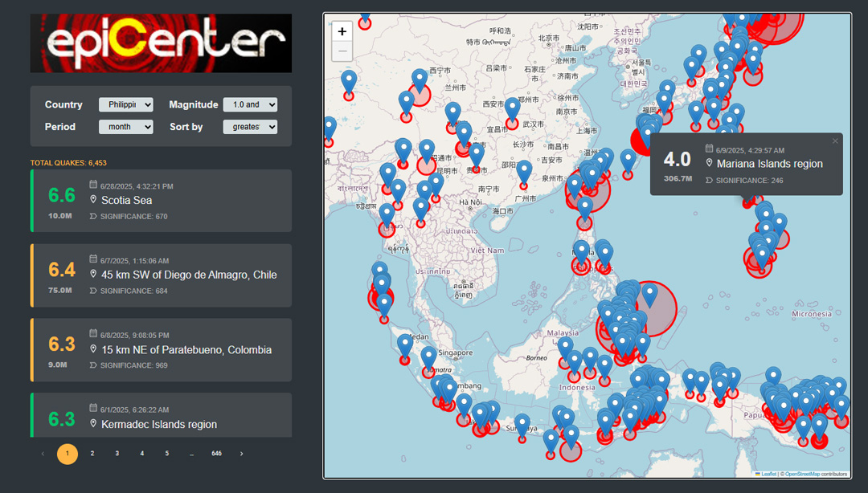
Task: Go to next page with arrow
Action: [241, 454]
